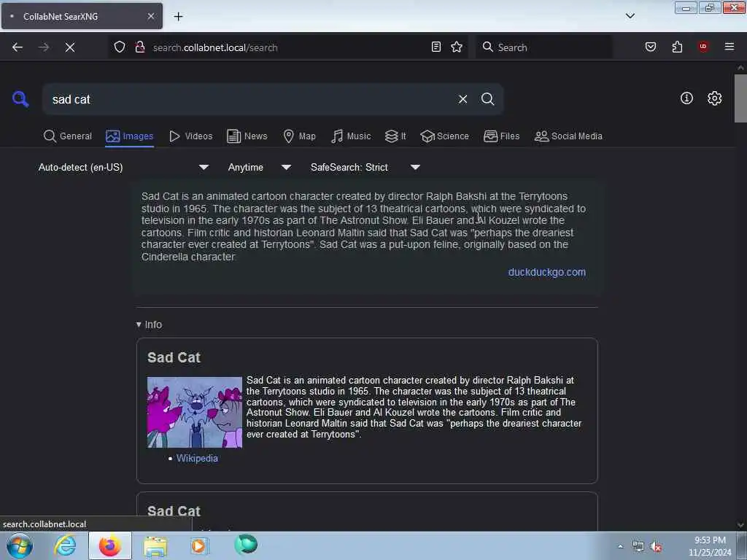The height and width of the screenshot is (560, 747).
Task: Toggle reader view icon
Action: [436, 47]
